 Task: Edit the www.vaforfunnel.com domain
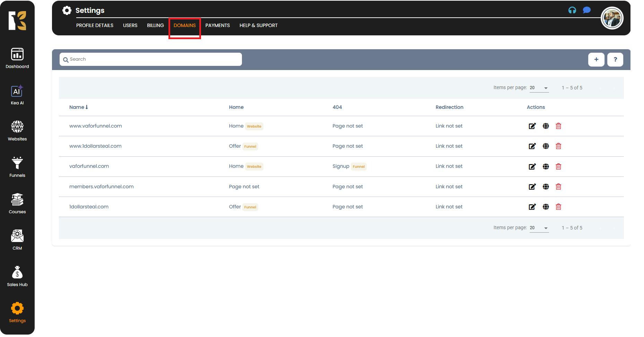click(532, 126)
